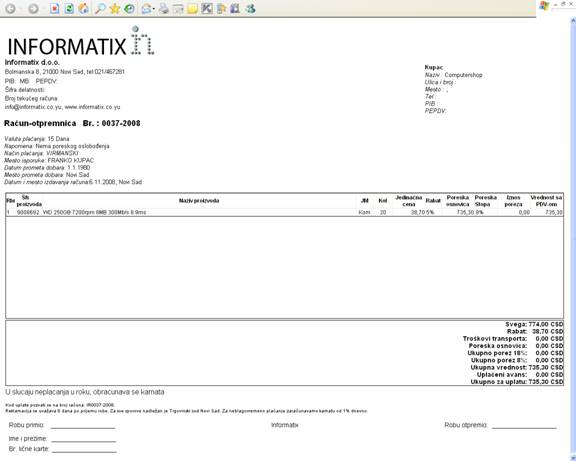This screenshot has width=576, height=461.
Task: Print the invoice using printer icon
Action: point(164,8)
